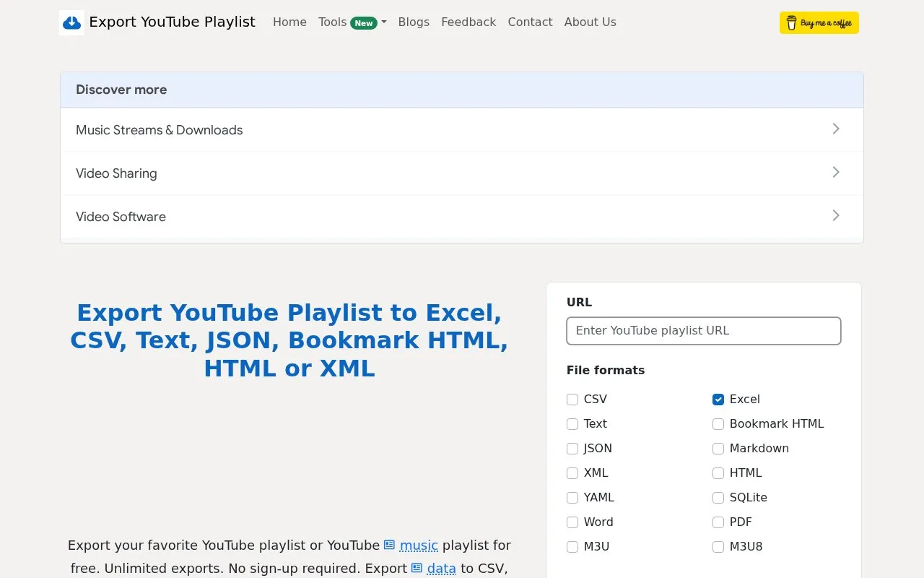
Task: Enable the M3U8 format checkbox
Action: (x=718, y=547)
